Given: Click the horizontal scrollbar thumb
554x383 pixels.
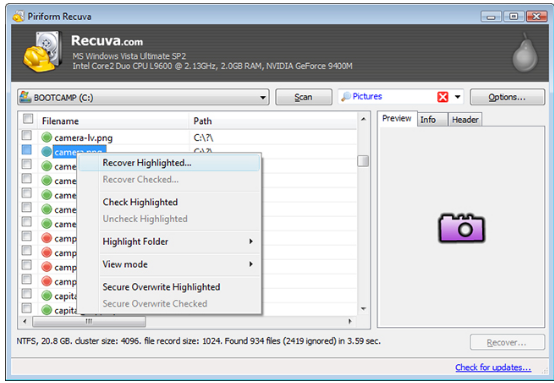Looking at the screenshot, I should (89, 321).
